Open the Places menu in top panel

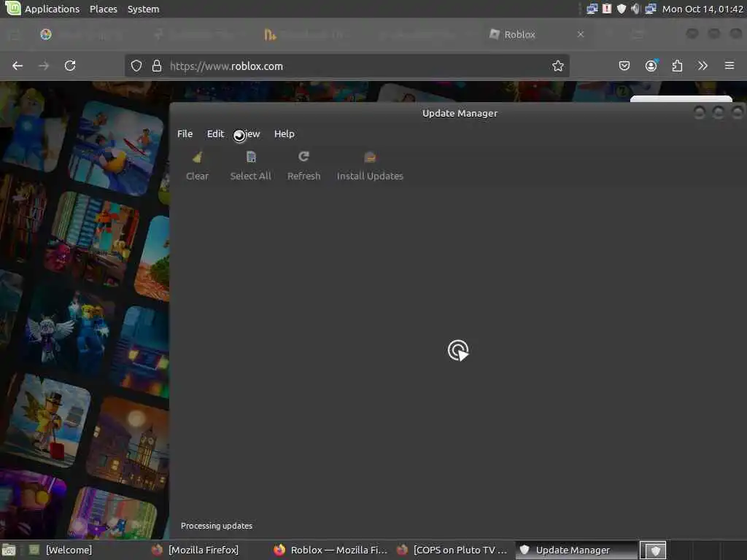coord(104,9)
